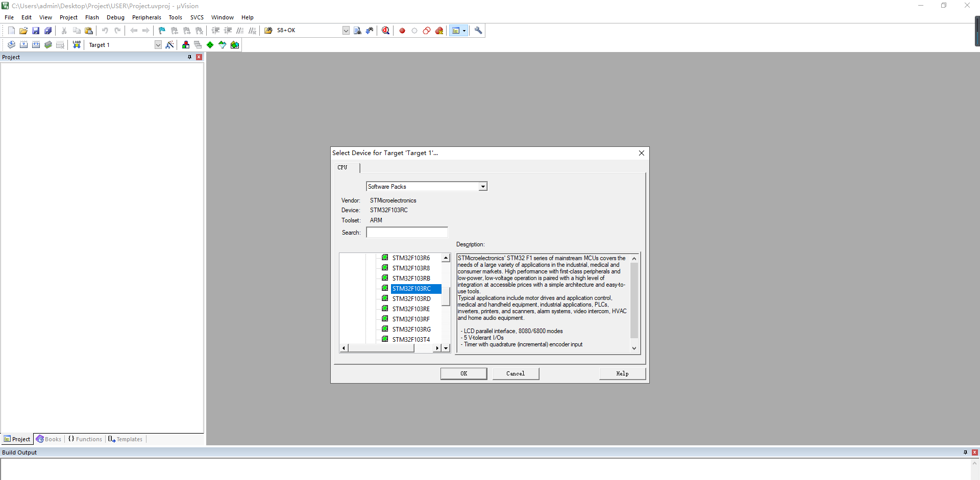Expand the Target 1 selection dropdown
This screenshot has height=480, width=980.
(158, 45)
